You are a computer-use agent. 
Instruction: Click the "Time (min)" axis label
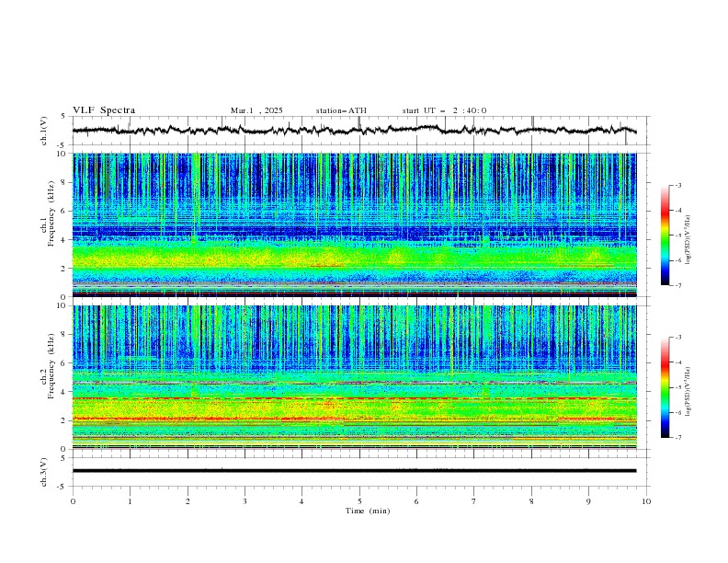pos(368,511)
